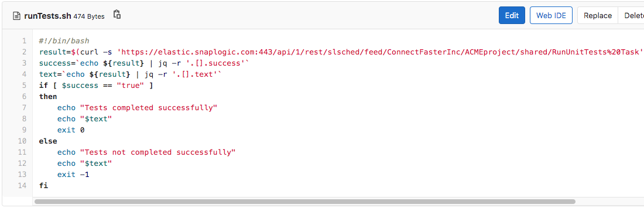Click the Replace button
The height and width of the screenshot is (211, 644).
598,16
